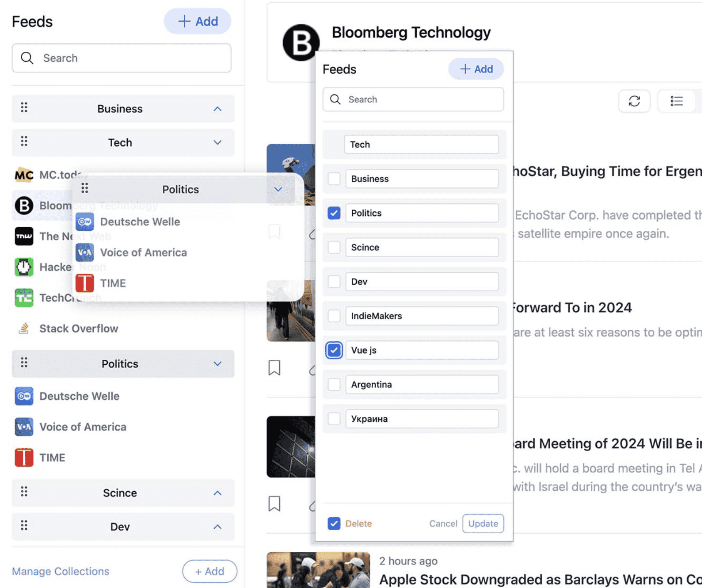Screen dimensions: 708x588
Task: Click drag handle beside Business collection
Action: tap(24, 108)
